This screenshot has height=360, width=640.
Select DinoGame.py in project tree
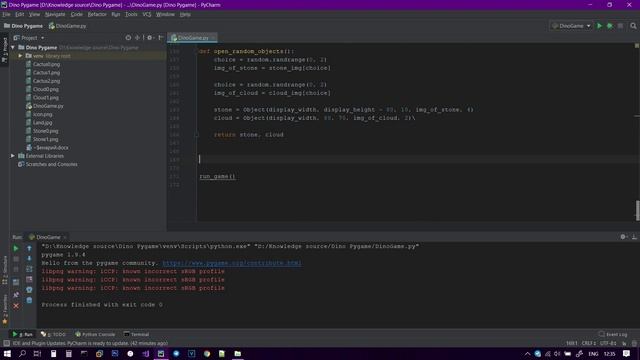tap(48, 106)
